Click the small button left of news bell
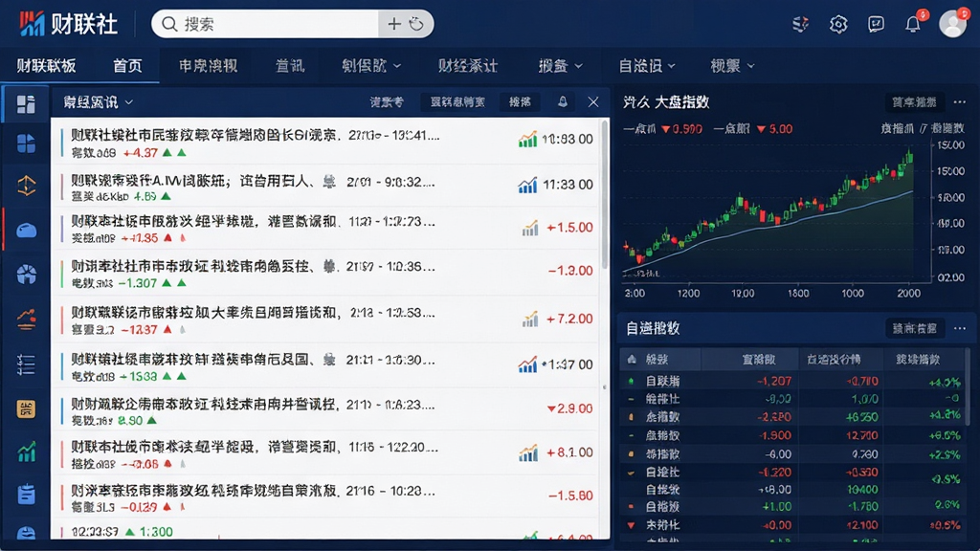This screenshot has height=551, width=980. pos(520,102)
